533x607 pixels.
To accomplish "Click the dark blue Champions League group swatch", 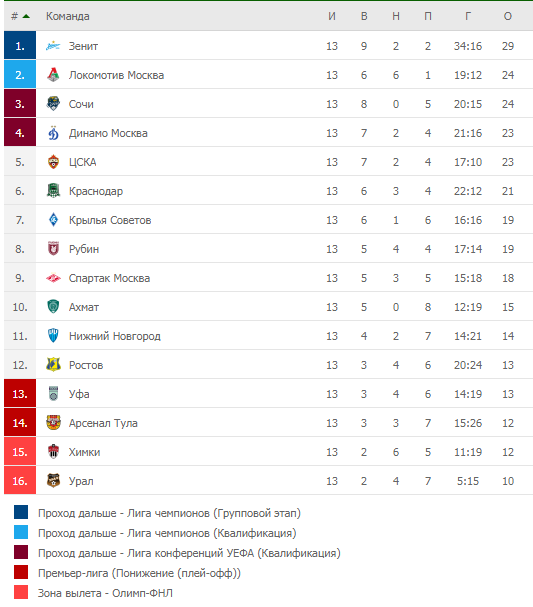I will [21, 512].
